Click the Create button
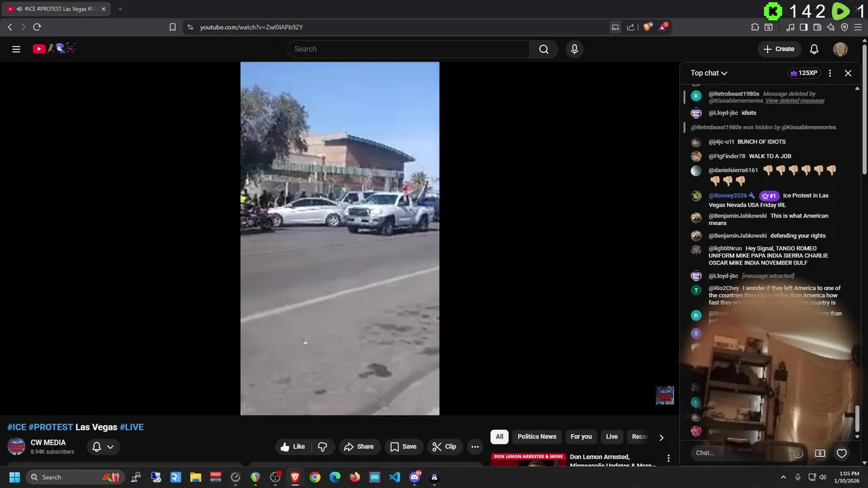 coord(778,49)
